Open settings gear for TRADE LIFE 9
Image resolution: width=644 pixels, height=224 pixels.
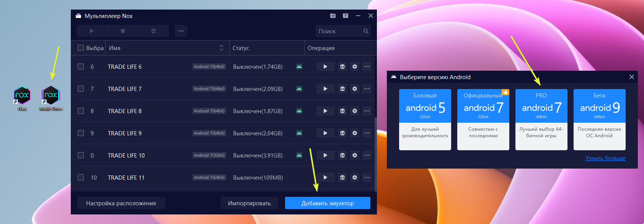355,133
